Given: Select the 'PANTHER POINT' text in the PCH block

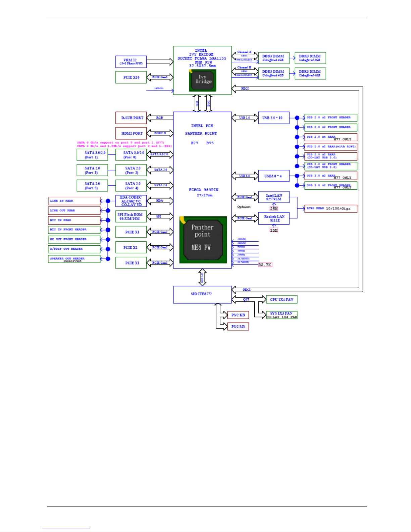Looking at the screenshot, I should [201, 133].
